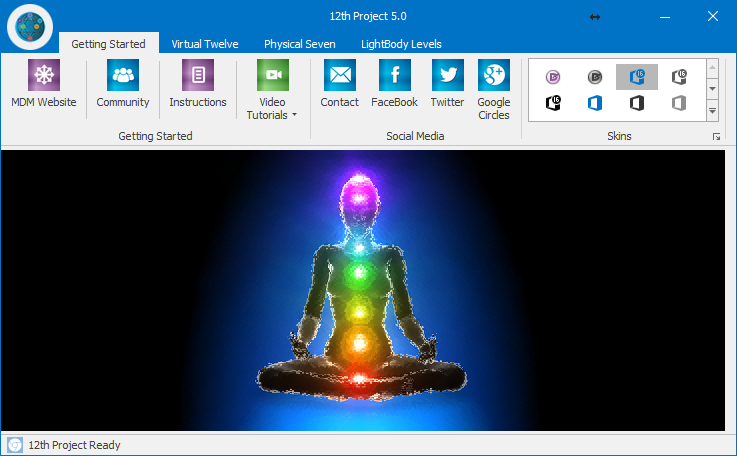Open the FaceBook social link

point(394,85)
